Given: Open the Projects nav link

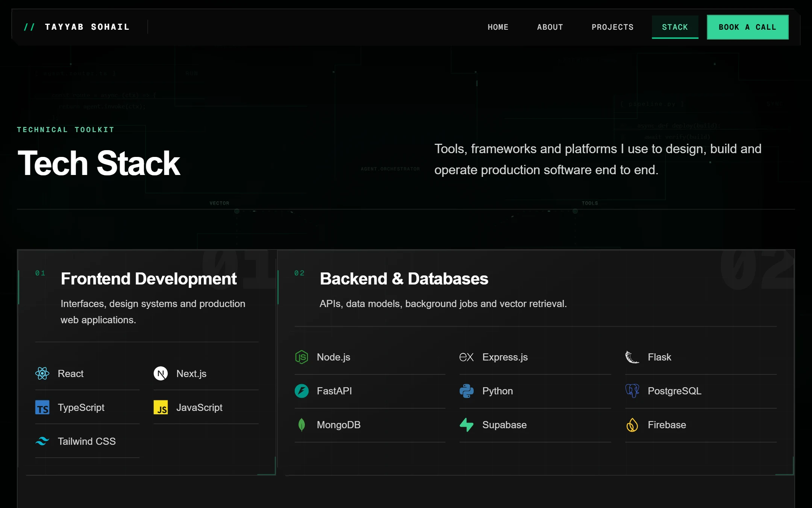Looking at the screenshot, I should [x=613, y=27].
